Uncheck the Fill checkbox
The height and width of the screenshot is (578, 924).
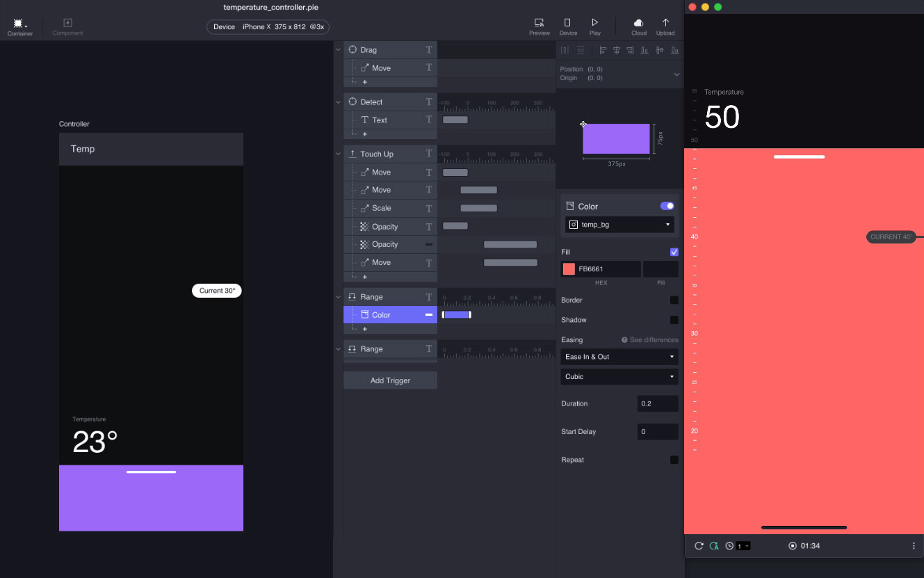(673, 252)
